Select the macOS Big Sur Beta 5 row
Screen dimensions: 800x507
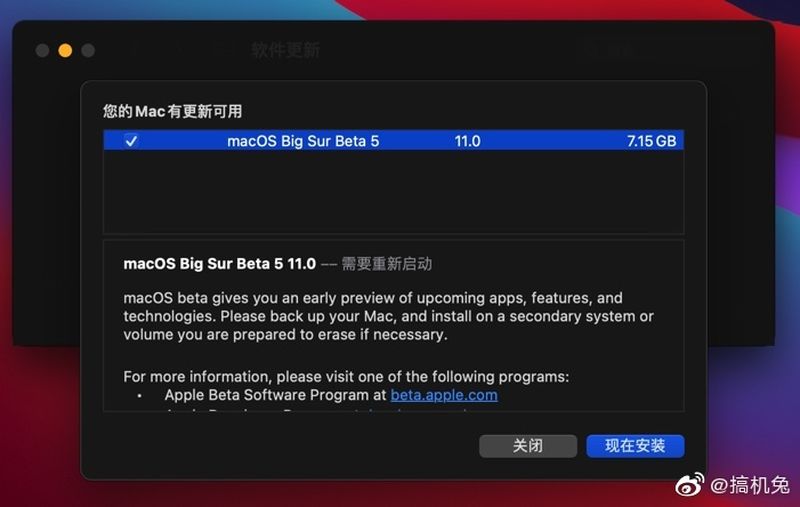pos(393,141)
